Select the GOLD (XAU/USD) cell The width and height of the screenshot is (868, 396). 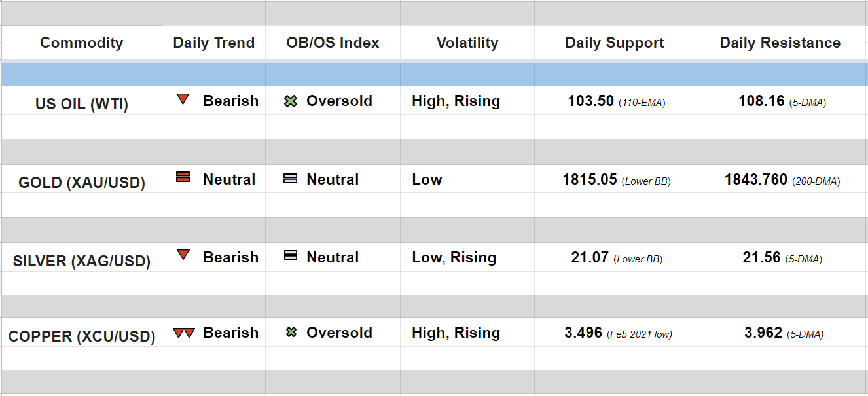[82, 182]
